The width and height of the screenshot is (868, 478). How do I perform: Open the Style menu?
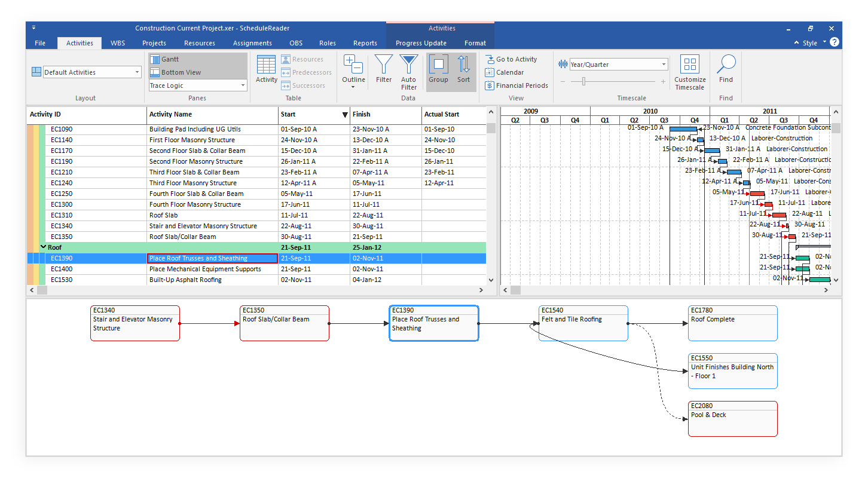pos(810,43)
